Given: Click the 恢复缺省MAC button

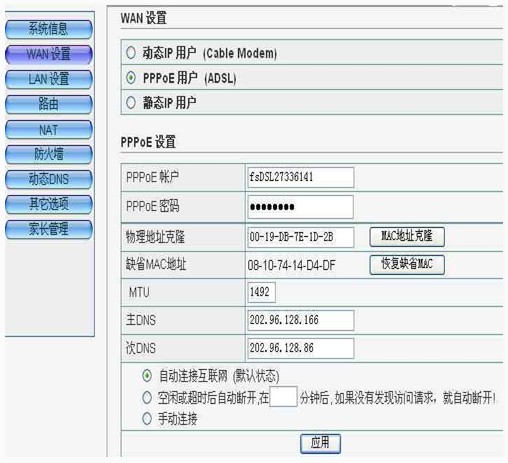Looking at the screenshot, I should point(407,265).
